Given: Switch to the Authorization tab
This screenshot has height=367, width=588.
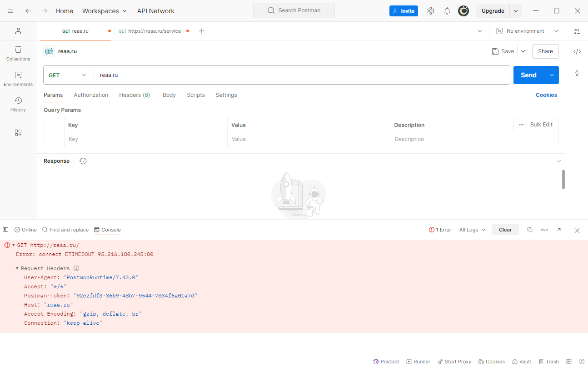Looking at the screenshot, I should pos(91,95).
